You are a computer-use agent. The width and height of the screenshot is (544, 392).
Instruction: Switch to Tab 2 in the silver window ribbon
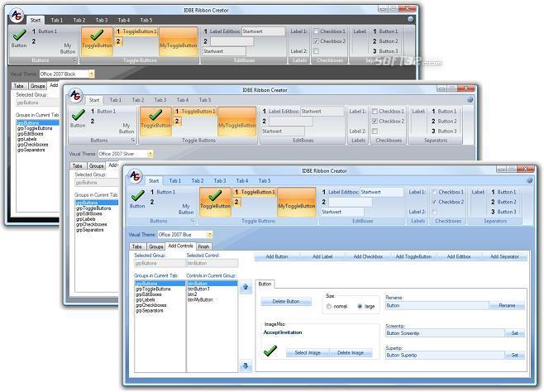(x=138, y=100)
